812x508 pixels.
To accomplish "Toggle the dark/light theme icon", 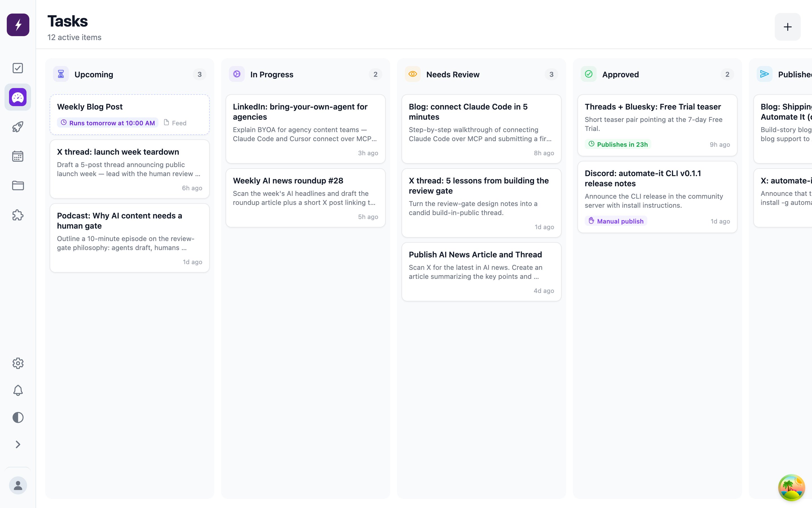I will (18, 417).
